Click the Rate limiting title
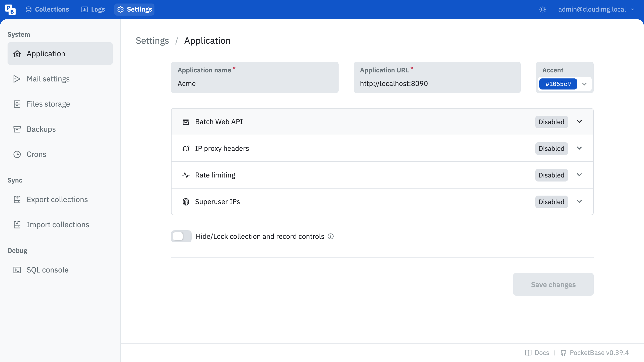644x362 pixels. 215,175
